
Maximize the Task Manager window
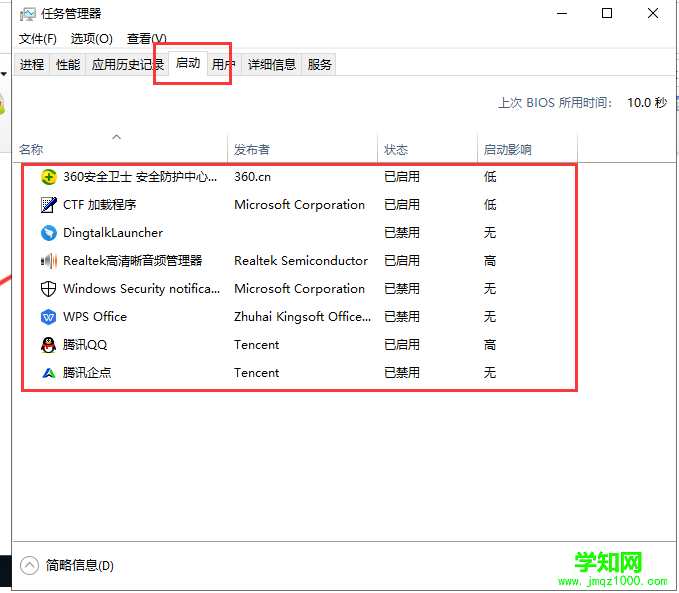click(607, 13)
